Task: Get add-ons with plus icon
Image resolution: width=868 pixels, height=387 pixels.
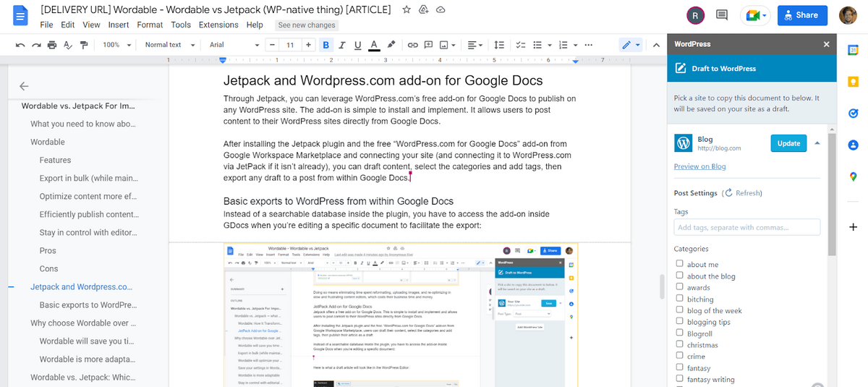Action: [853, 227]
